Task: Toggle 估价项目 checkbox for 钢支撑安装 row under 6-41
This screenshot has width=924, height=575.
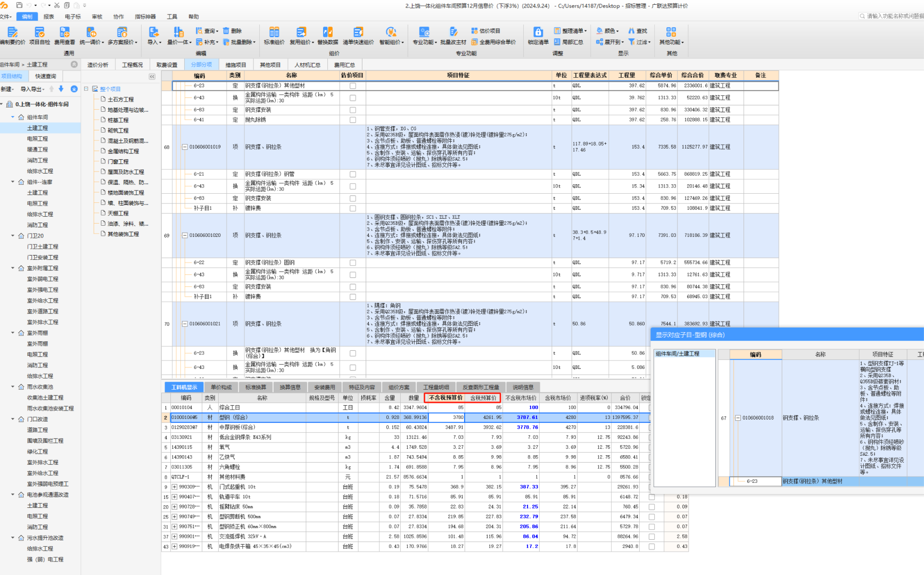Action: coord(352,110)
